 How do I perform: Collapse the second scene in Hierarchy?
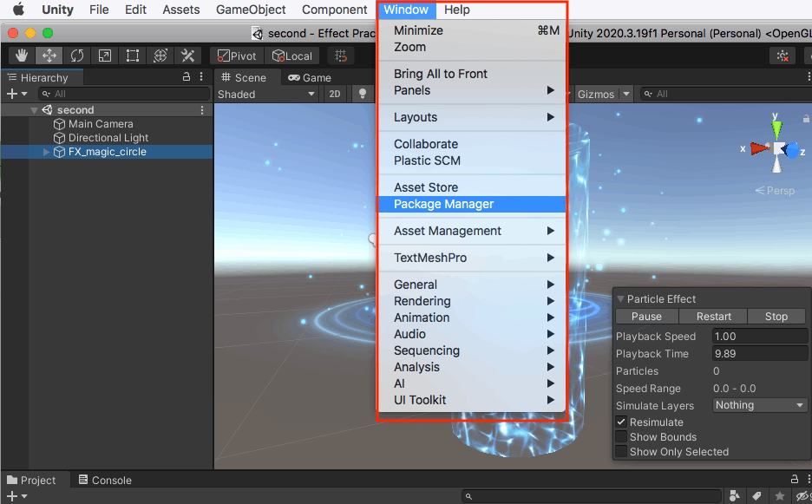[34, 110]
